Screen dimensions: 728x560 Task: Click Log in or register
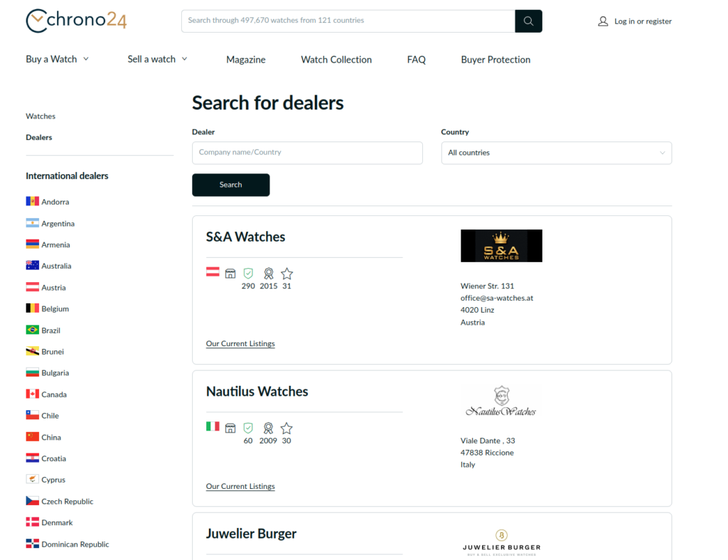643,21
